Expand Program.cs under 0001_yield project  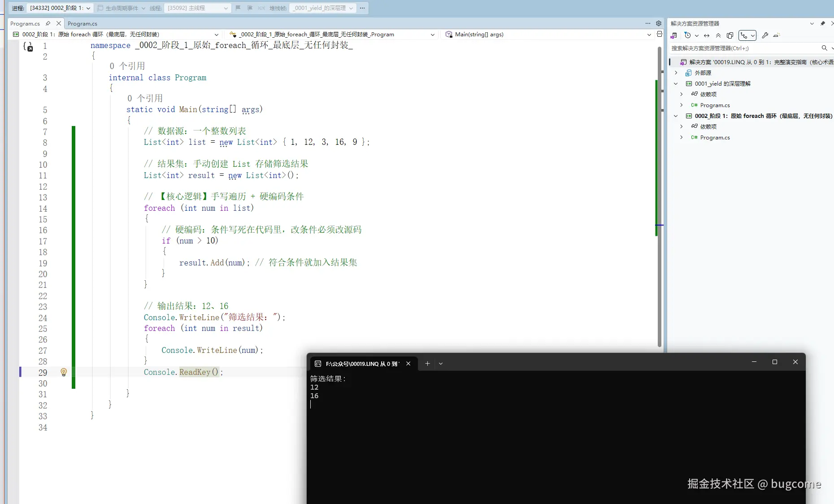click(682, 105)
